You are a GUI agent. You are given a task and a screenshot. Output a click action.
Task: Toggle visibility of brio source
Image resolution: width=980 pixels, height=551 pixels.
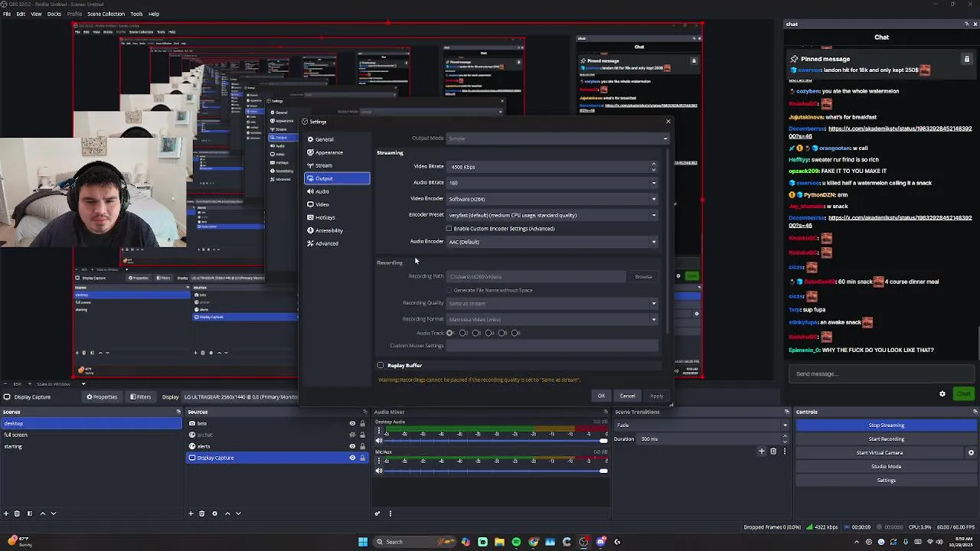[352, 423]
